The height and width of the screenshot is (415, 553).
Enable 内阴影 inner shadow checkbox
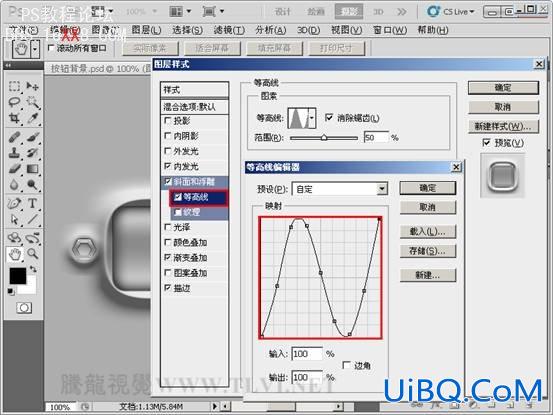tap(168, 136)
